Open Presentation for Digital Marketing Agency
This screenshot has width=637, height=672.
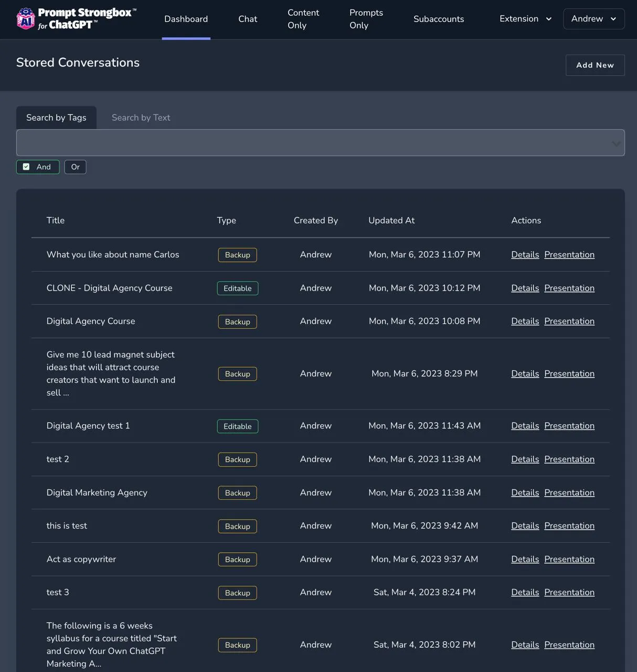coord(569,492)
